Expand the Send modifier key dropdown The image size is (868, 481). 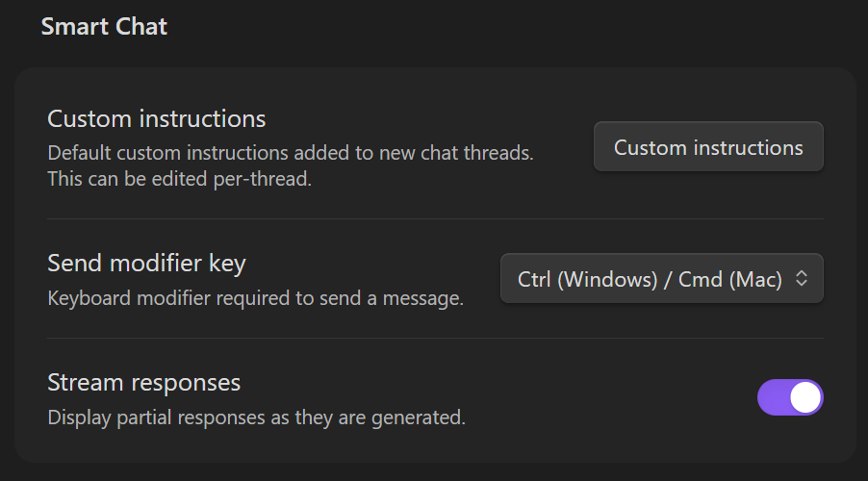(x=661, y=279)
